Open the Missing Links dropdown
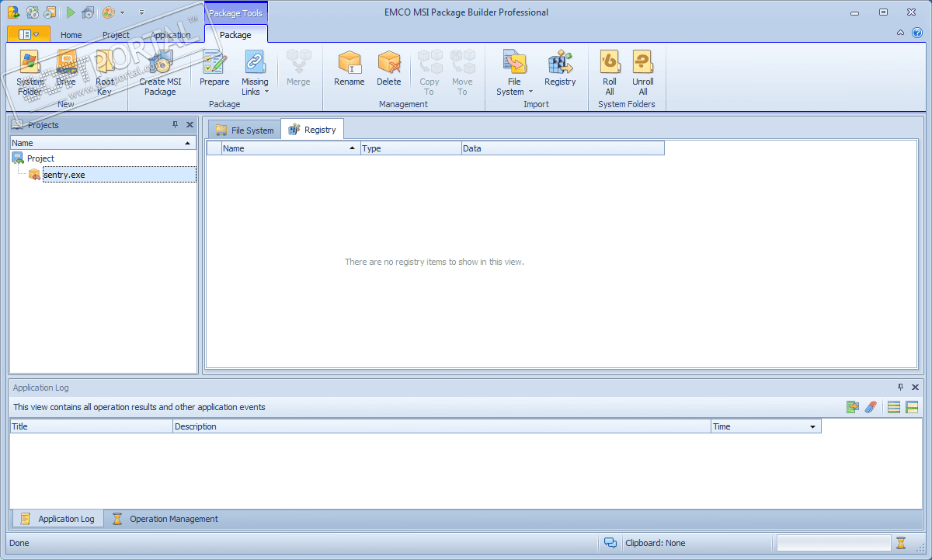 [266, 92]
